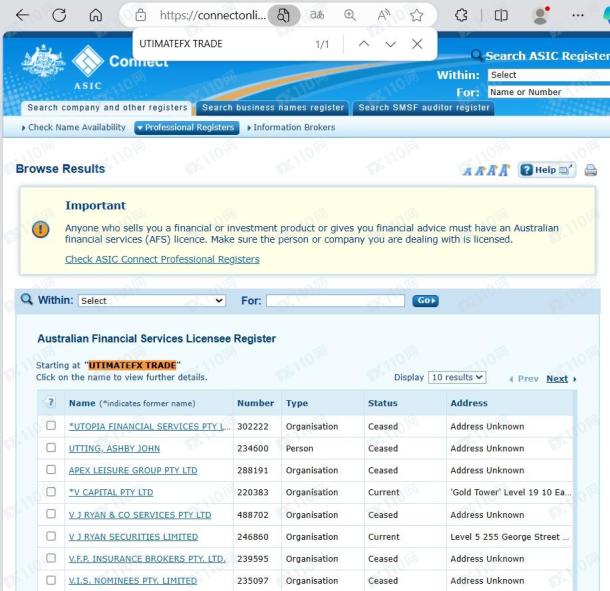Open the translate icon in the address bar
610x591 pixels.
coord(317,15)
